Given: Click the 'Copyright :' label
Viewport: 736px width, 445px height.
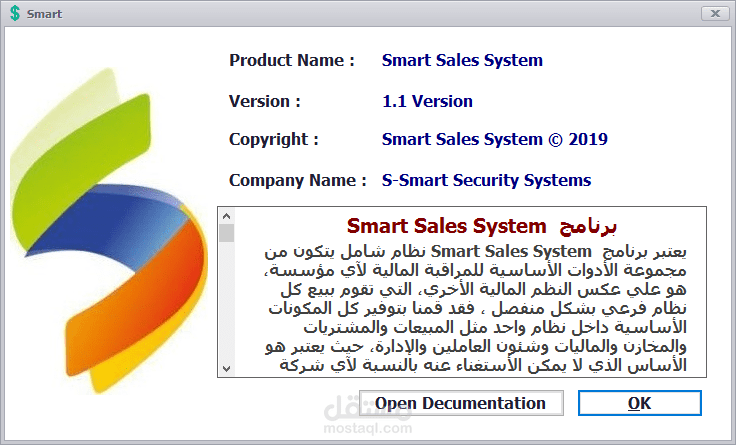Looking at the screenshot, I should click(274, 139).
